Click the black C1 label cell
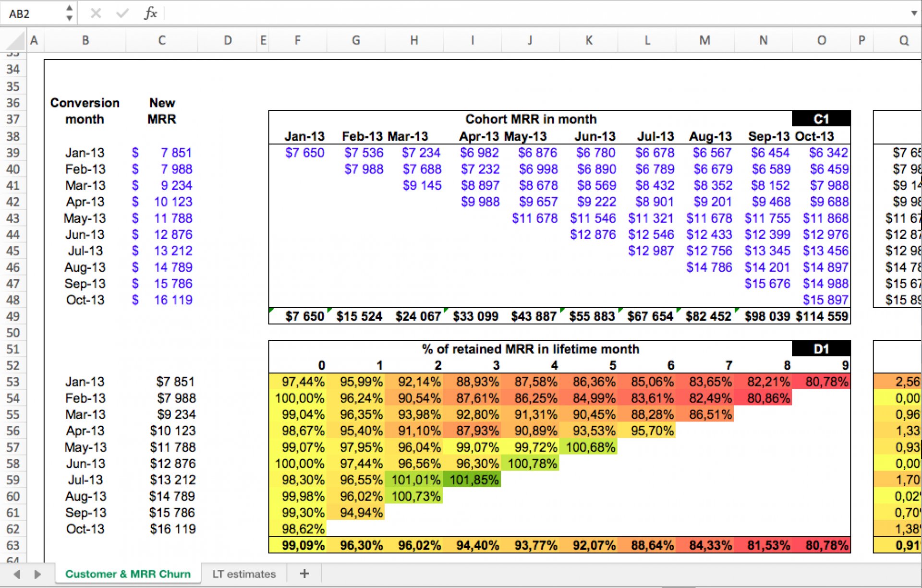Image resolution: width=922 pixels, height=588 pixels. tap(821, 119)
